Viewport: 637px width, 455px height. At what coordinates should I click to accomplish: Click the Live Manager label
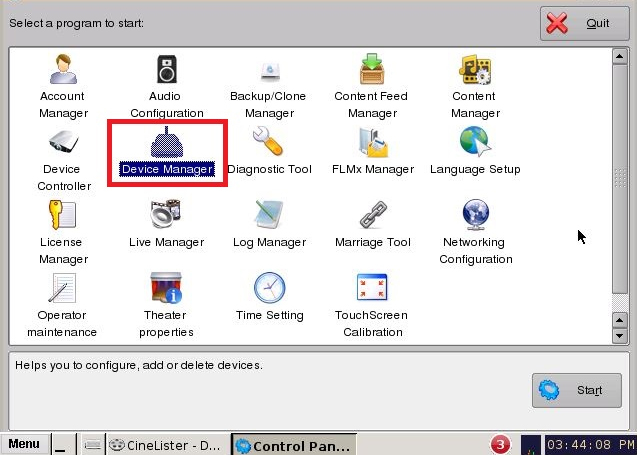pos(167,242)
